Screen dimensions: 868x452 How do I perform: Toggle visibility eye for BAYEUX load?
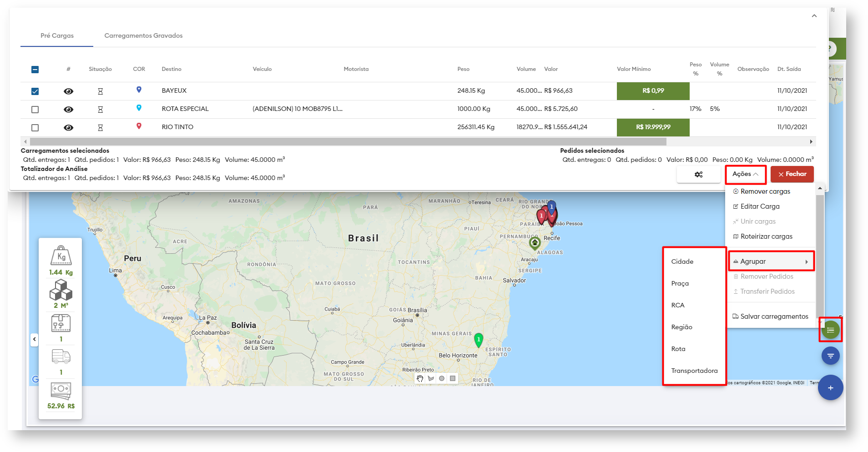[68, 91]
